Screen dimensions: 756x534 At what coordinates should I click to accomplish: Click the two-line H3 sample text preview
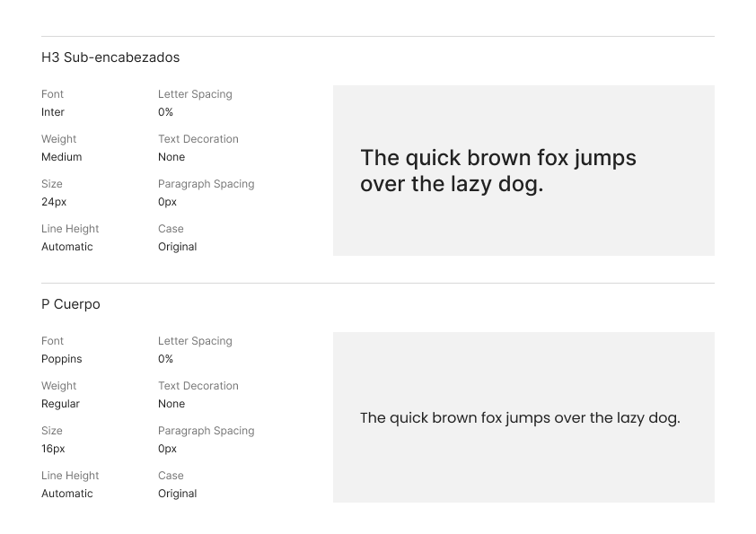click(x=498, y=171)
